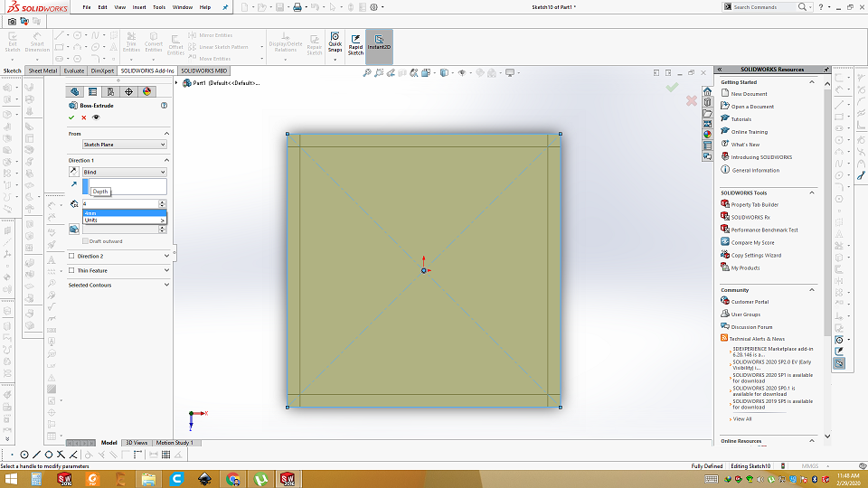Open the Sketch Plane From dropdown

124,145
